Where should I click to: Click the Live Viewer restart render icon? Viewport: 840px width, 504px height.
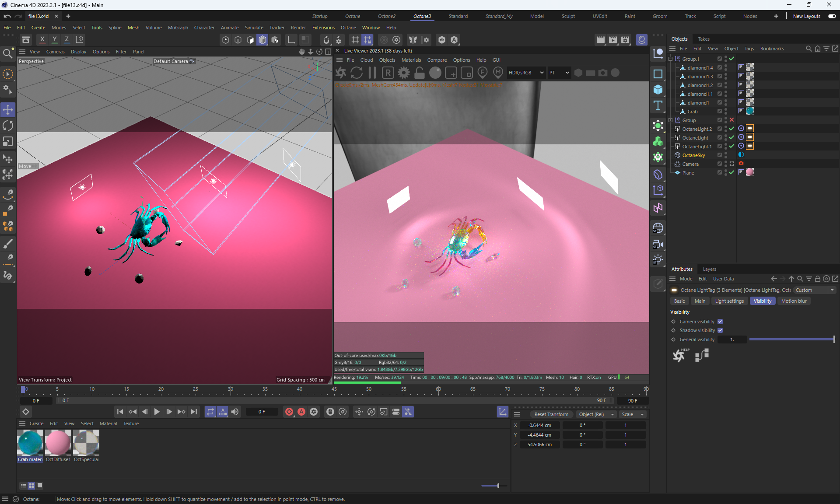357,73
